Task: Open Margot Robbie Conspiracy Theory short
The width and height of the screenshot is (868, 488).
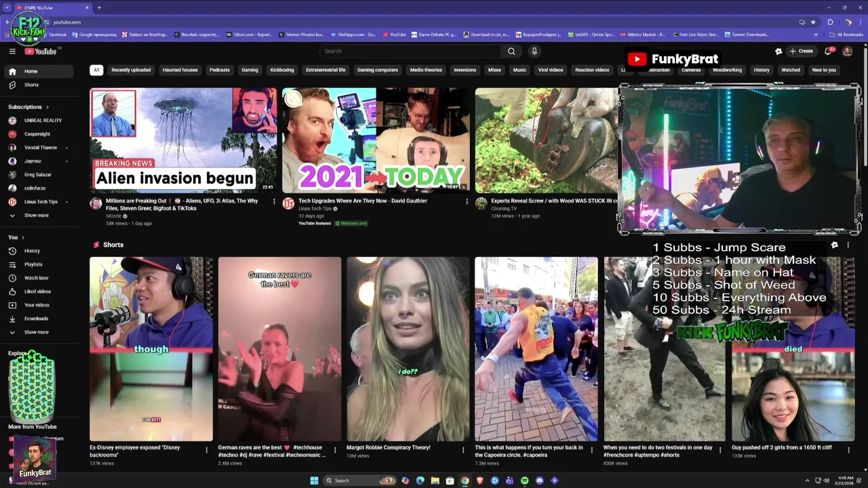Action: tap(408, 349)
